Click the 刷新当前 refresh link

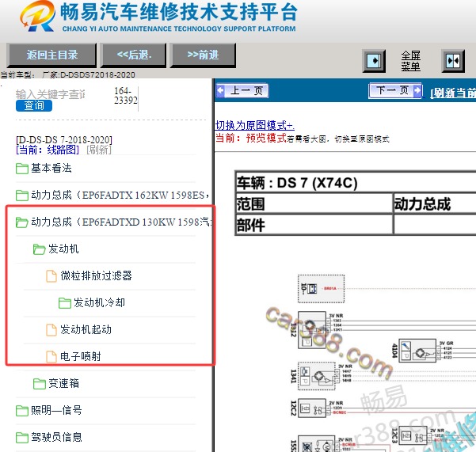point(453,93)
